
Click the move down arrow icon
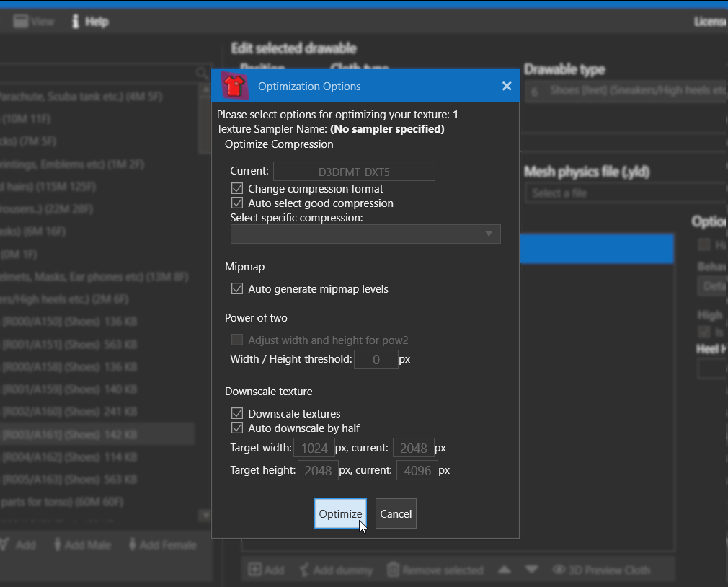[532, 569]
